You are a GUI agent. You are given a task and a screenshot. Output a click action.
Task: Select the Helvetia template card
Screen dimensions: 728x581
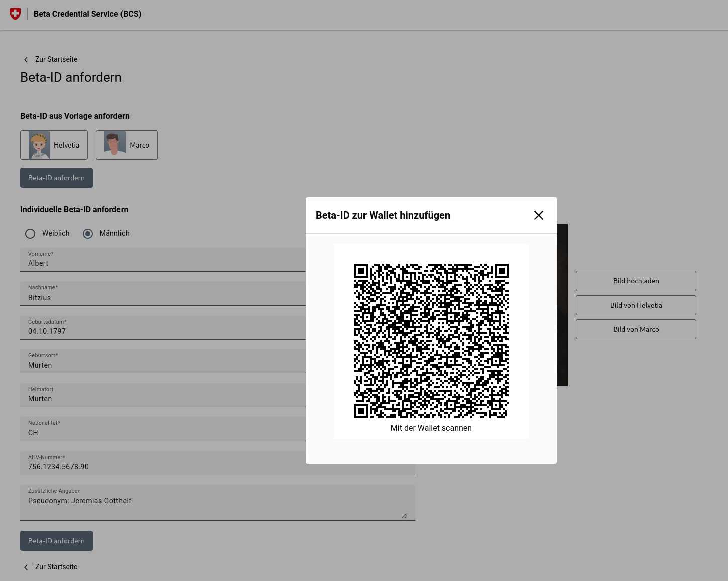coord(54,145)
